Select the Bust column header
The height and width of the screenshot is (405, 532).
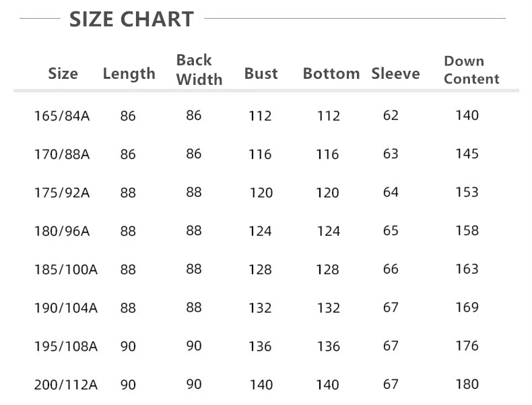[261, 73]
